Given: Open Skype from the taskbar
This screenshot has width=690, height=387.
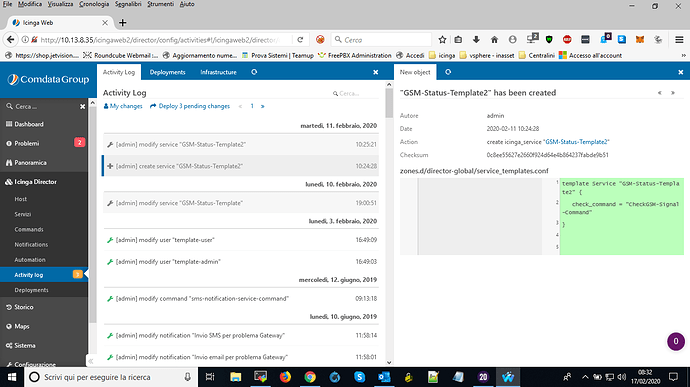Looking at the screenshot, I should pos(359,377).
